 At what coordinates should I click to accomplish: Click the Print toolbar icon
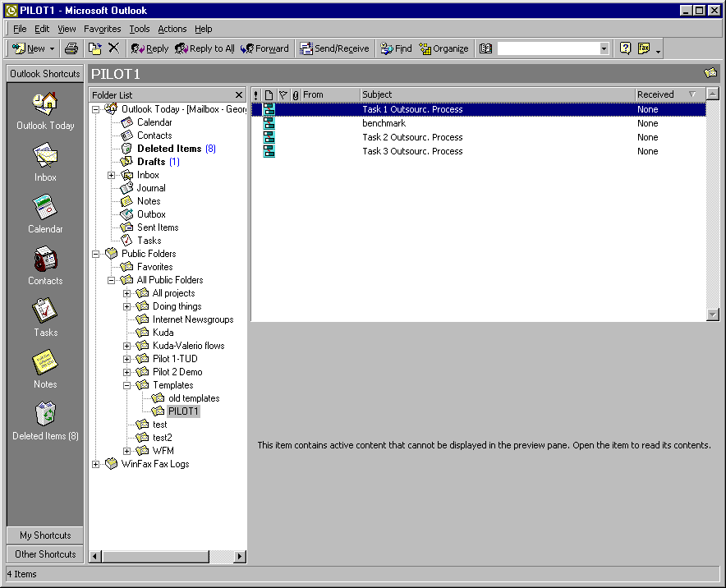pos(71,48)
